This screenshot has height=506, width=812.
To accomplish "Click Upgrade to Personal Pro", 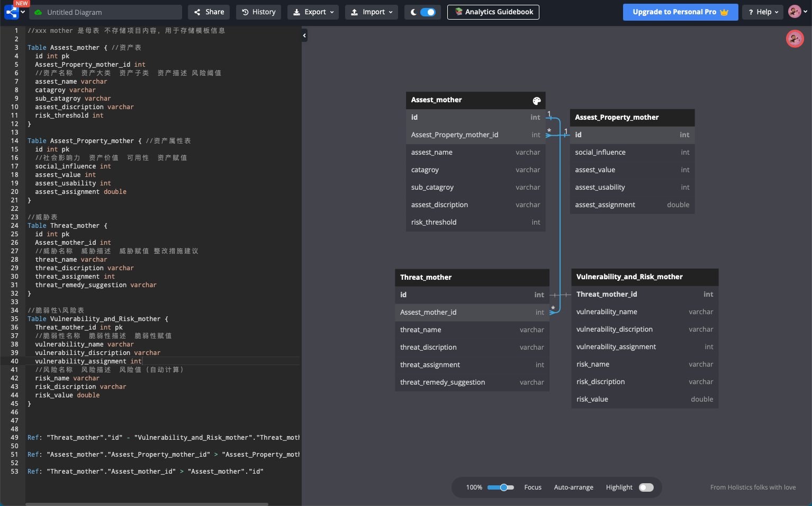I will [x=680, y=12].
